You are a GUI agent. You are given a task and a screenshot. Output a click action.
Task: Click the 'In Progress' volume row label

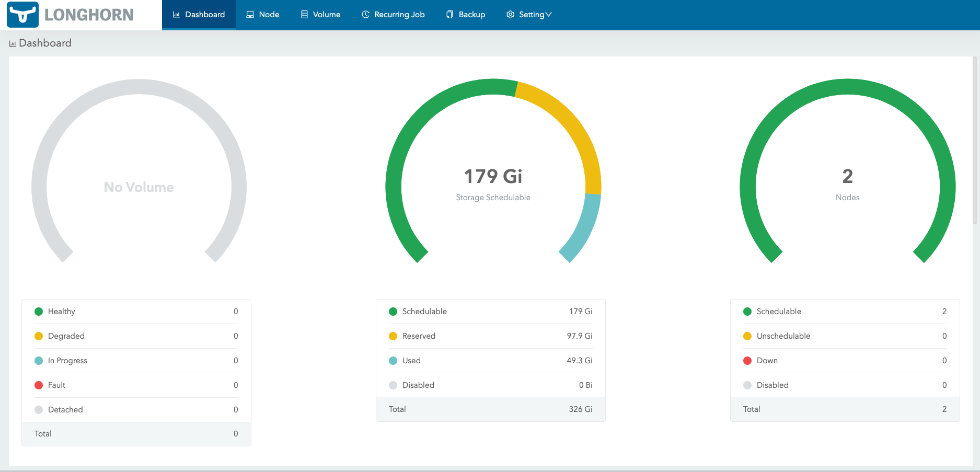click(x=67, y=361)
